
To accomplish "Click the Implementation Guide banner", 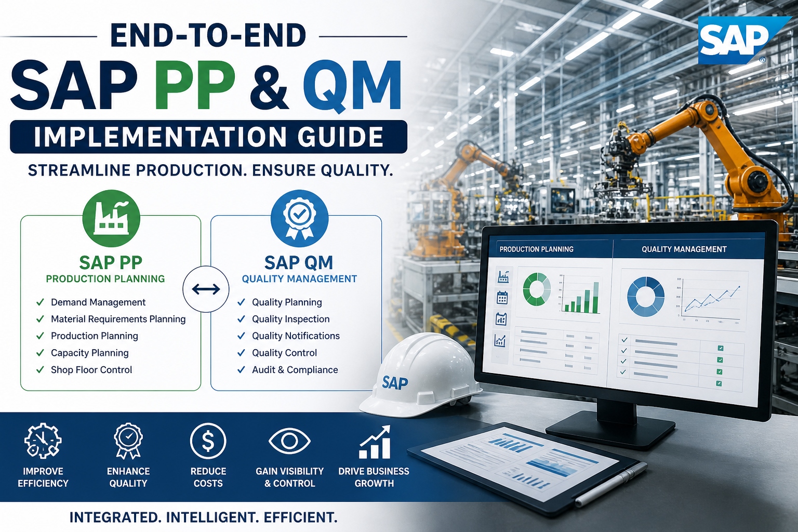I will click(208, 137).
